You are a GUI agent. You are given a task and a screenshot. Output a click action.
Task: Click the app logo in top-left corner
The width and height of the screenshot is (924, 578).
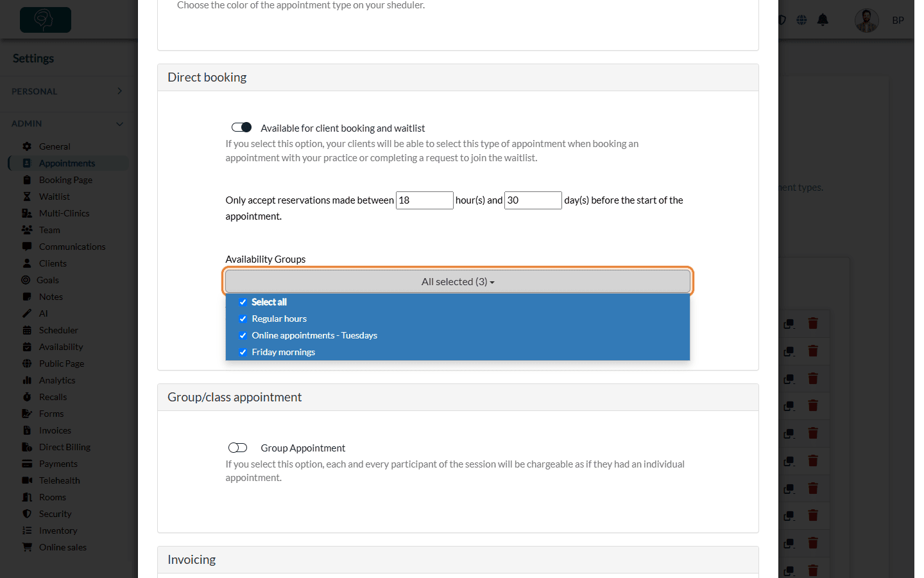pos(46,20)
